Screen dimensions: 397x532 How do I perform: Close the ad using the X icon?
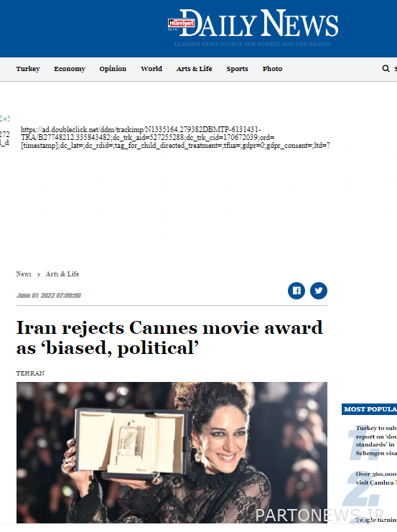pyautogui.click(x=5, y=118)
